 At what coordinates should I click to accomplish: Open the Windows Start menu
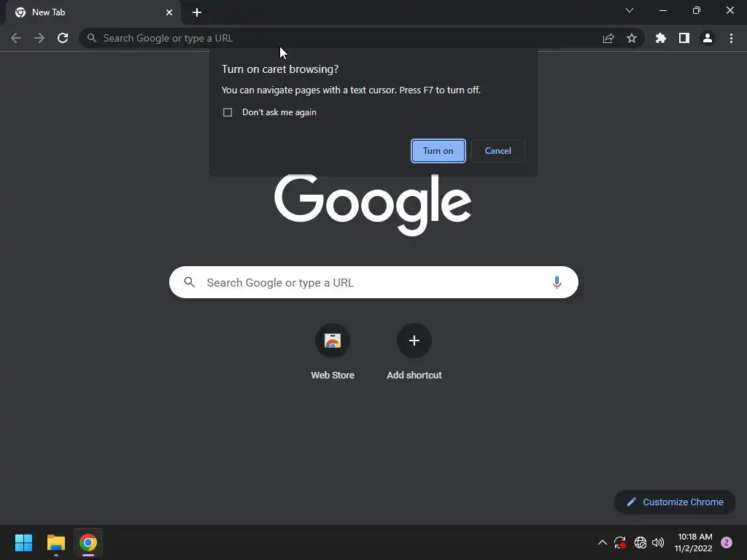coord(23,542)
